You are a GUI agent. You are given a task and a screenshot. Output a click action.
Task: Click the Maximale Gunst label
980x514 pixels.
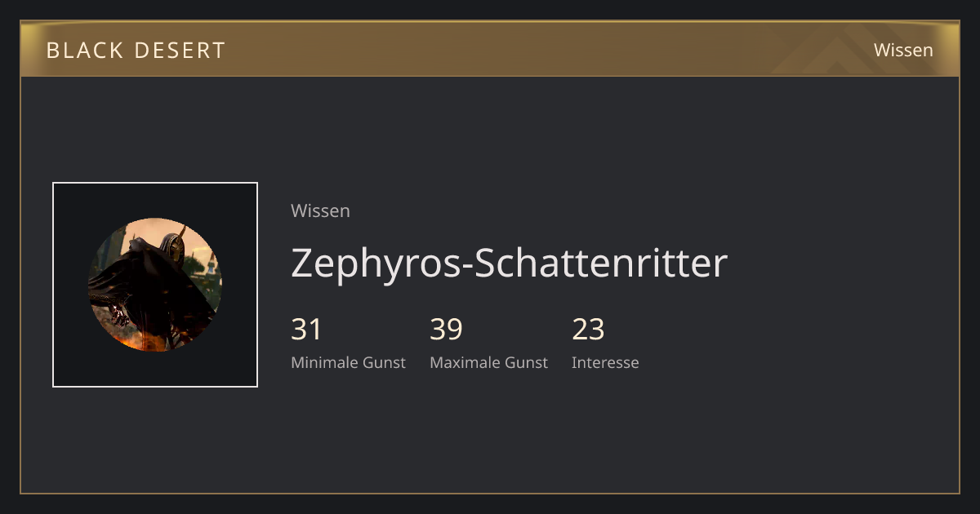(x=488, y=362)
